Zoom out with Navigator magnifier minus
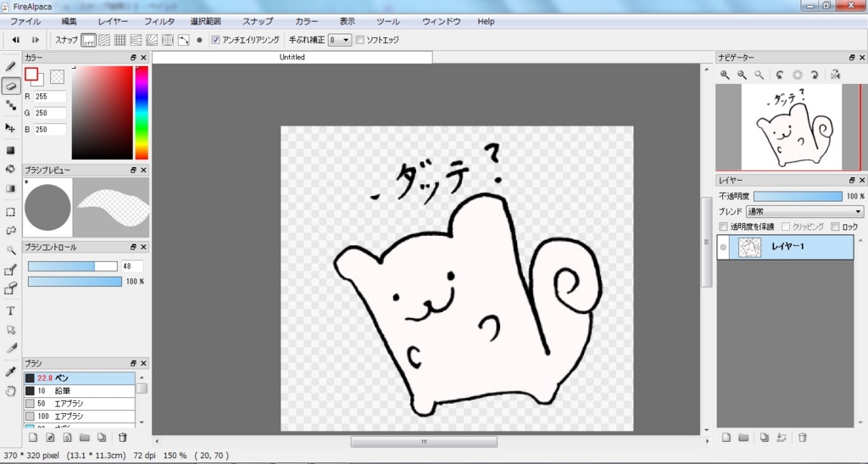 click(x=742, y=75)
